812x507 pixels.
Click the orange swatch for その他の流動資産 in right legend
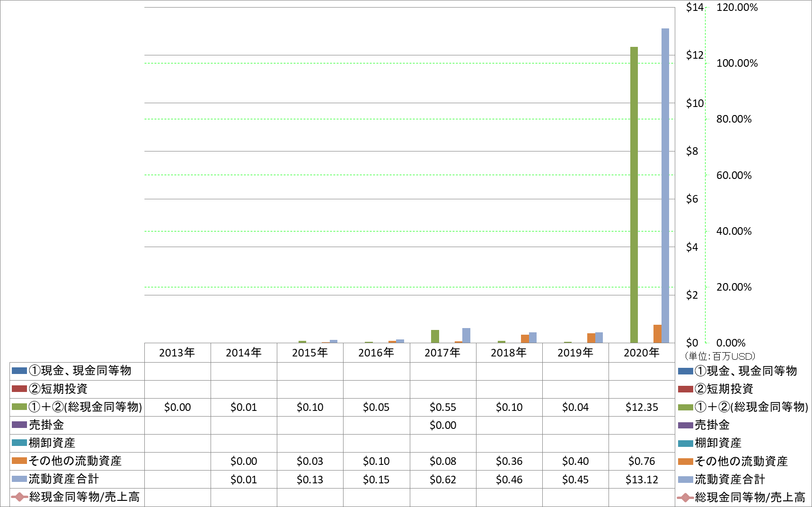pyautogui.click(x=686, y=461)
